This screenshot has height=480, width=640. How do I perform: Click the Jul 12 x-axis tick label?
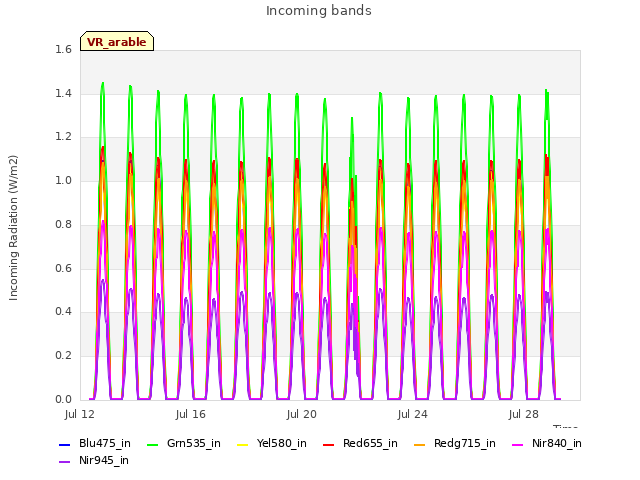[80, 415]
